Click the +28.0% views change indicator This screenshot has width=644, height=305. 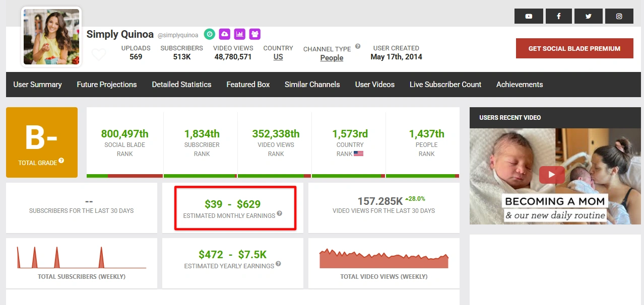coord(415,199)
